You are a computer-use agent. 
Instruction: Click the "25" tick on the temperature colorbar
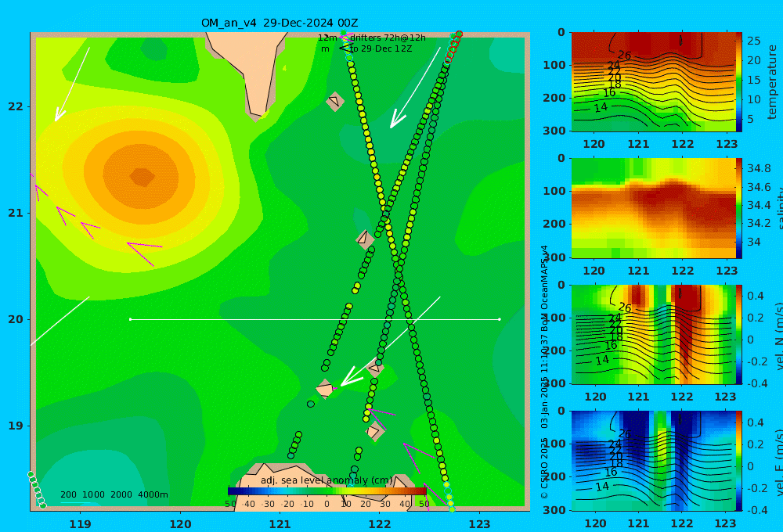(753, 41)
